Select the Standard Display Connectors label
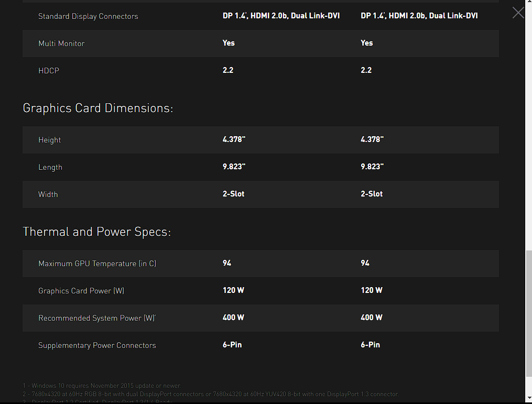Screen dimensions: 532x404 pyautogui.click(x=88, y=16)
